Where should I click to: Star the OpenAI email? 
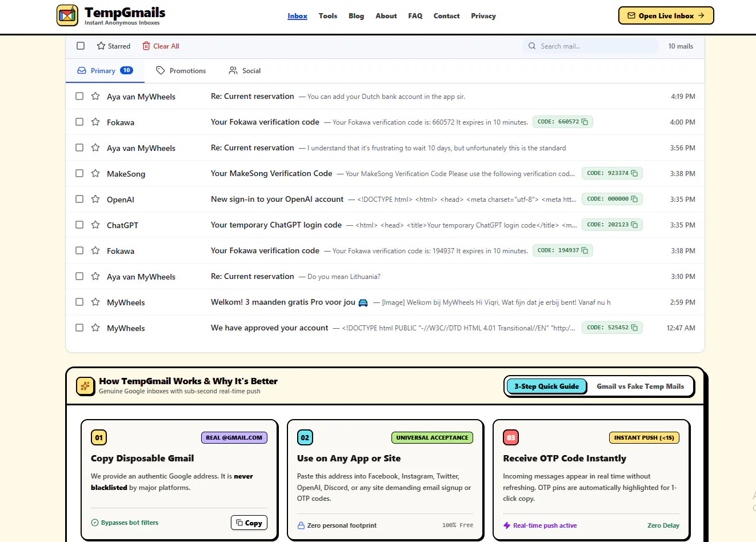(x=95, y=199)
